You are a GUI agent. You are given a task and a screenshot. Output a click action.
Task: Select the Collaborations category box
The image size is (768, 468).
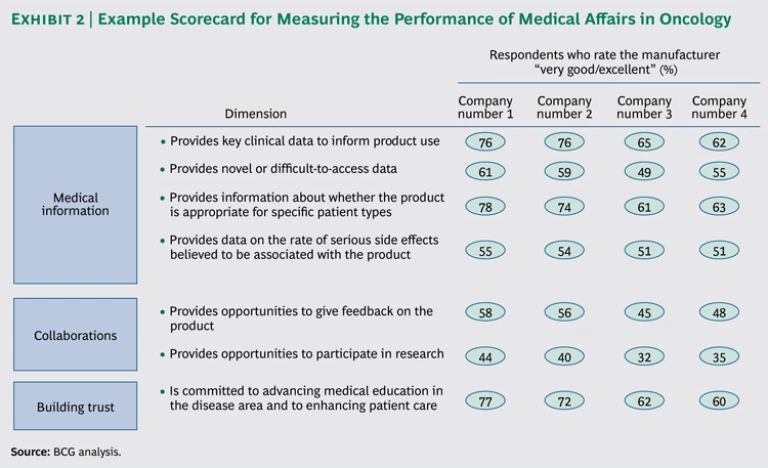(75, 335)
